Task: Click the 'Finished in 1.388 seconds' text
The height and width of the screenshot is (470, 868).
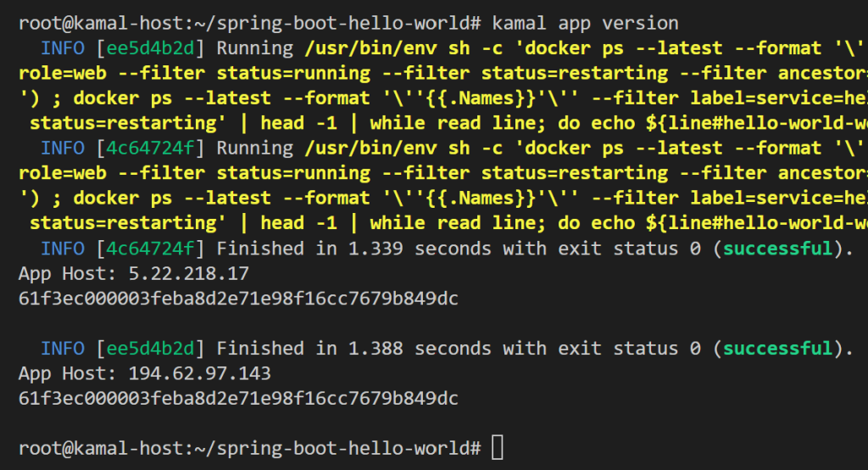Action: pos(353,348)
